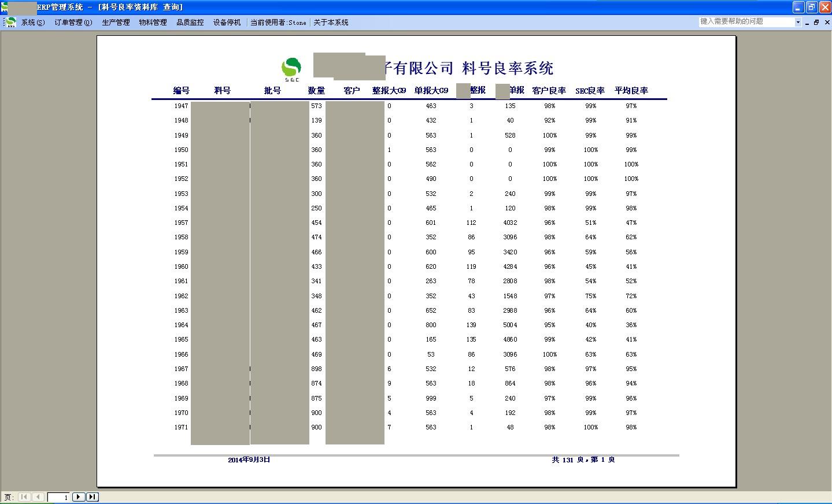Click value 4284 in row 1960
This screenshot has width=832, height=504.
(510, 266)
